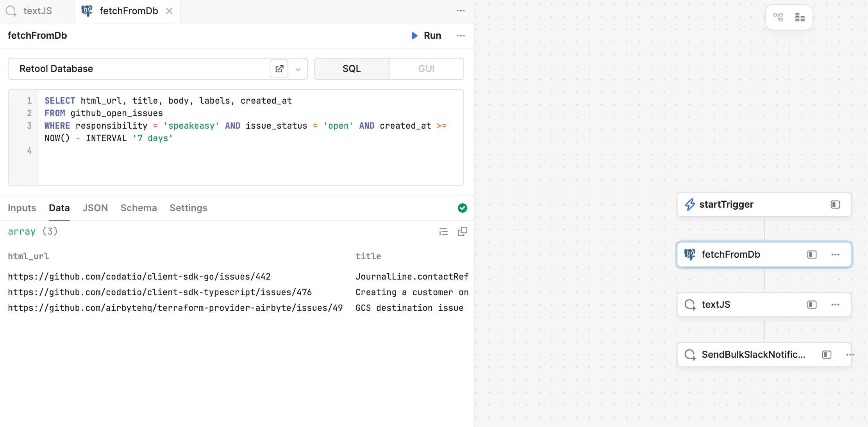Viewport: 868px width, 427px height.
Task: Click the fetchFromDb query name heading
Action: pos(38,36)
